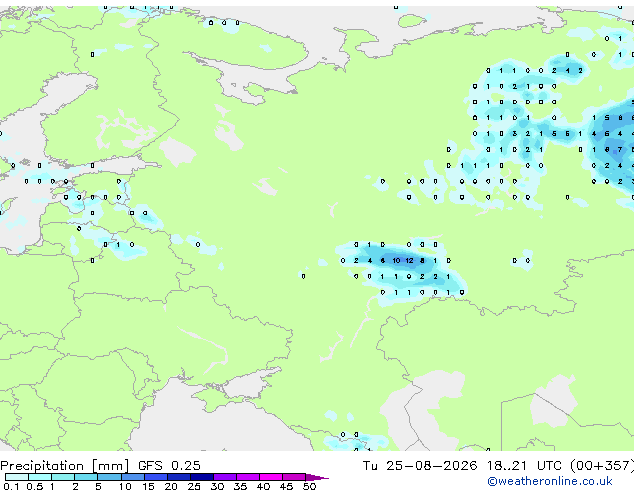Select the 35 to 40 mm legend segment
The width and height of the screenshot is (634, 490).
coord(247,477)
